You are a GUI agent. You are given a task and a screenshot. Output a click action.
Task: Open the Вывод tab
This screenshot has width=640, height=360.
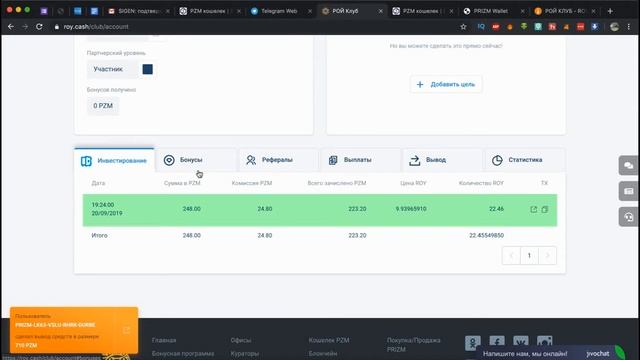[x=442, y=160]
